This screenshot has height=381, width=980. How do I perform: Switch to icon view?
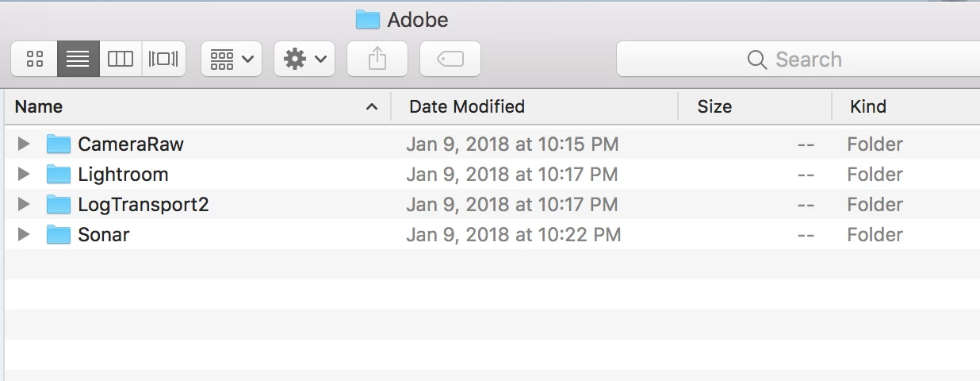[34, 59]
